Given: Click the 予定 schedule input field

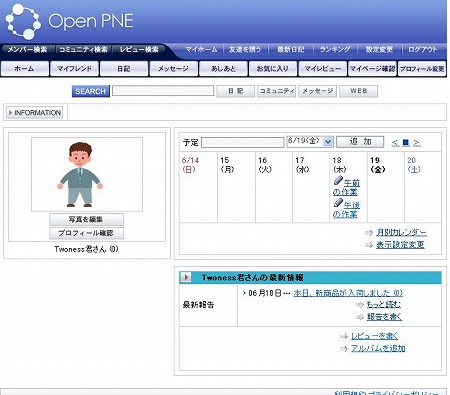Looking at the screenshot, I should point(243,142).
